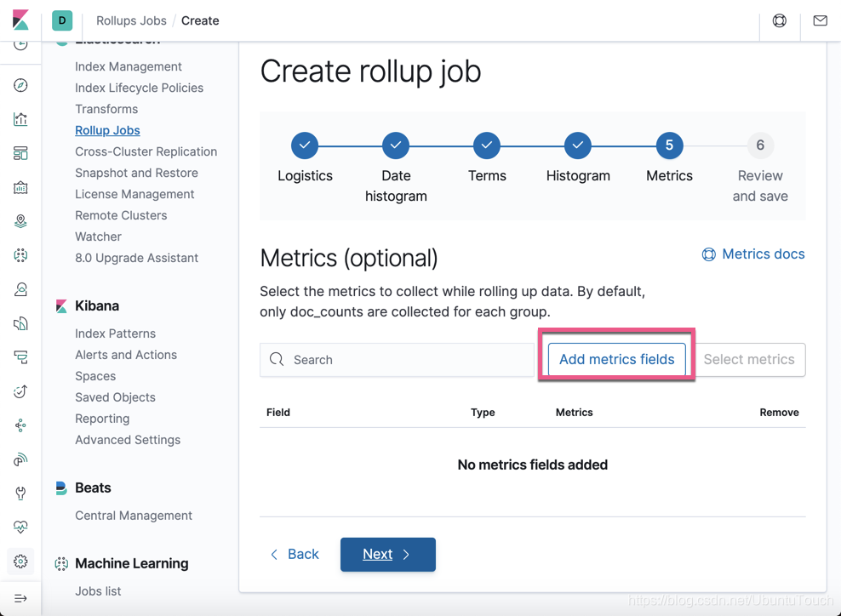Screen dimensions: 841x616
Task: Open Advanced Settings
Action: [x=128, y=440]
